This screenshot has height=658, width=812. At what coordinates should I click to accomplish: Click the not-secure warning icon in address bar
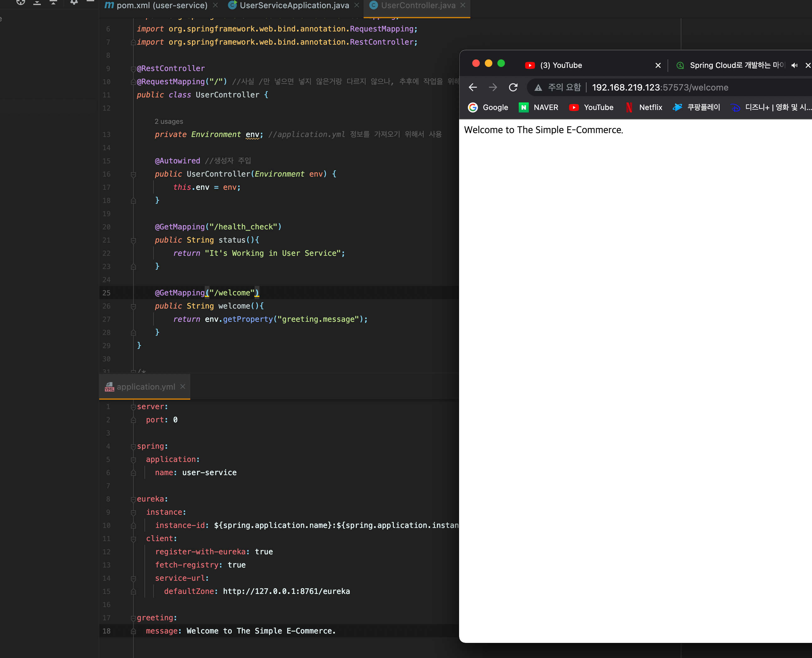[538, 88]
